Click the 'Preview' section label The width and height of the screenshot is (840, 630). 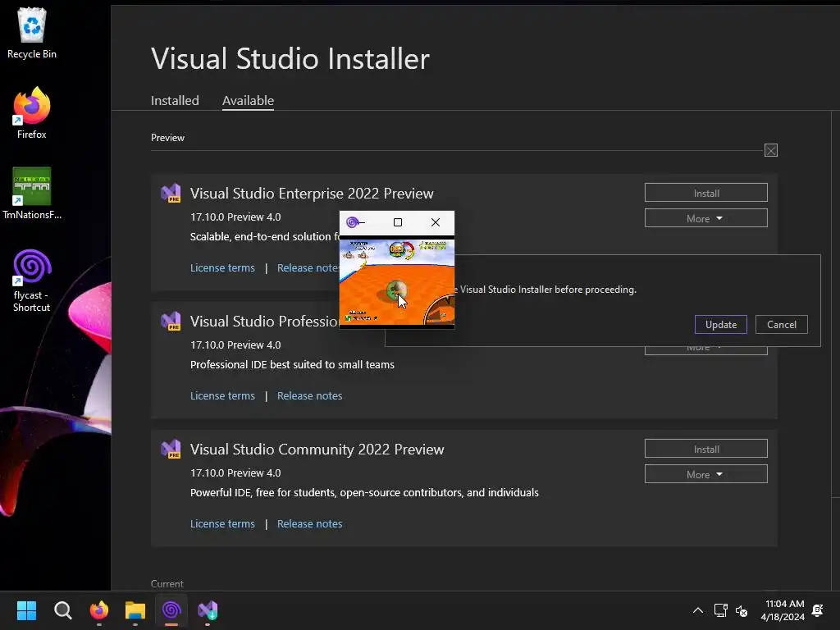pos(167,138)
